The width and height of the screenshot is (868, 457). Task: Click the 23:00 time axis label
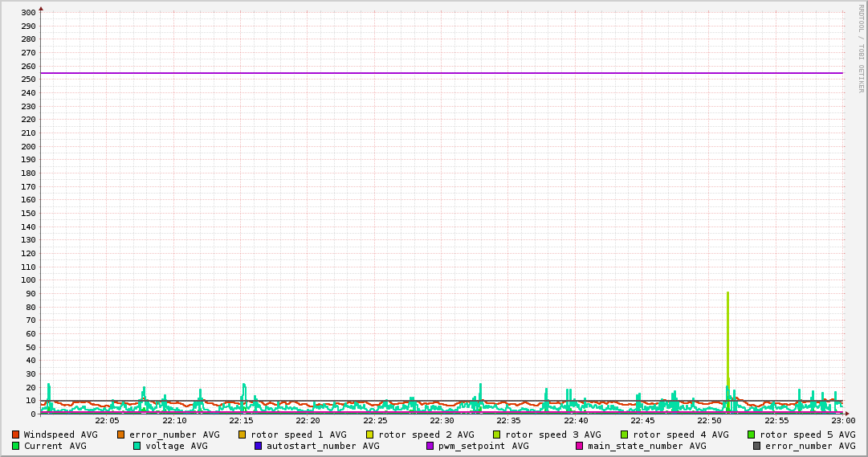tap(842, 420)
